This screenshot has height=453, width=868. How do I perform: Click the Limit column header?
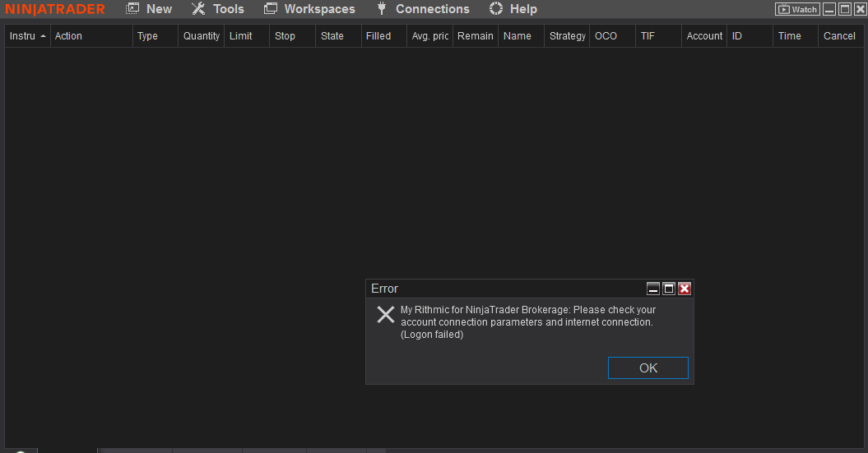(246, 36)
